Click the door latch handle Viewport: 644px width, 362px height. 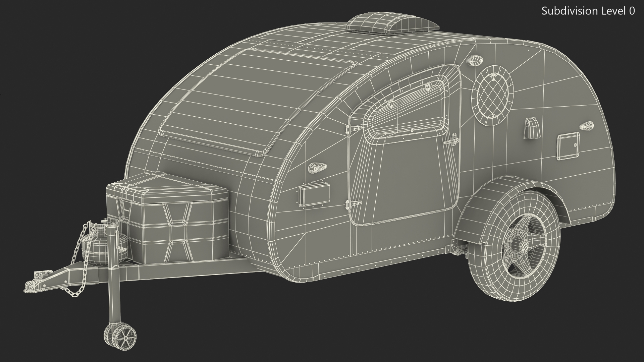(x=452, y=140)
